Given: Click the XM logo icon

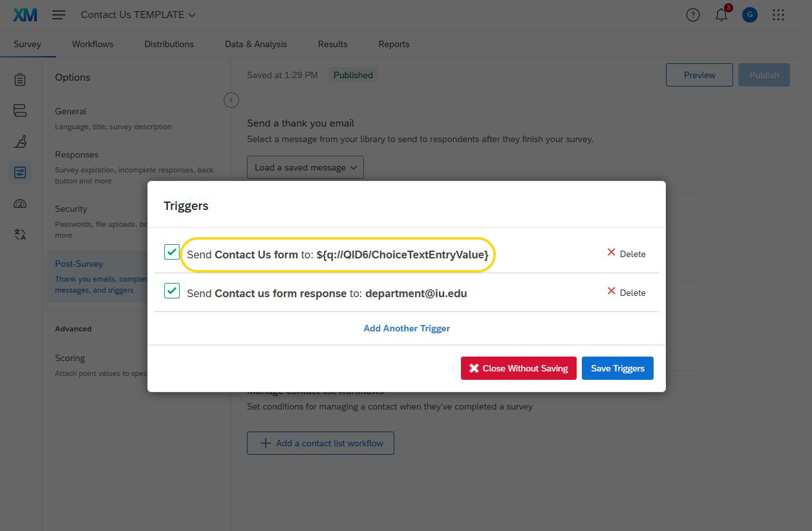Looking at the screenshot, I should click(x=25, y=15).
